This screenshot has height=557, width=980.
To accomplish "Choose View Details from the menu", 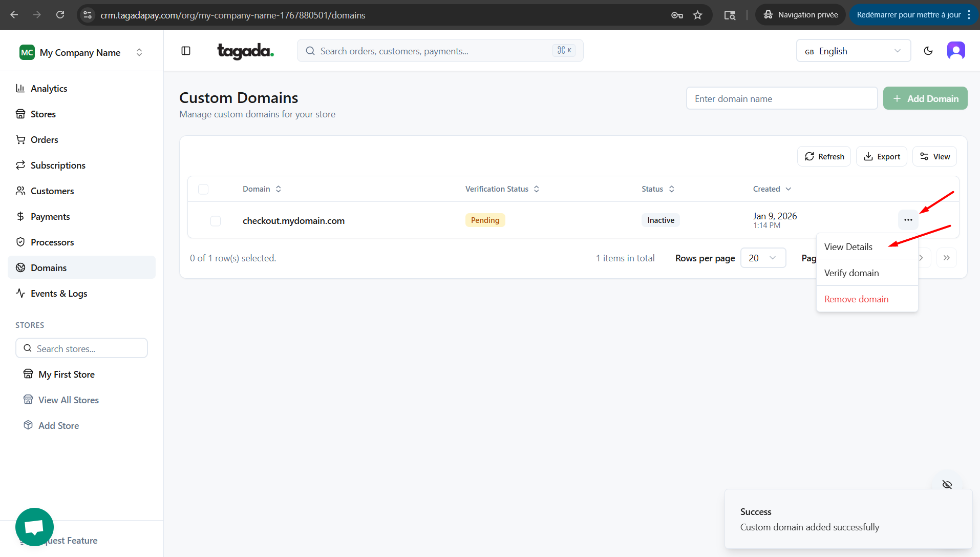I will click(848, 246).
